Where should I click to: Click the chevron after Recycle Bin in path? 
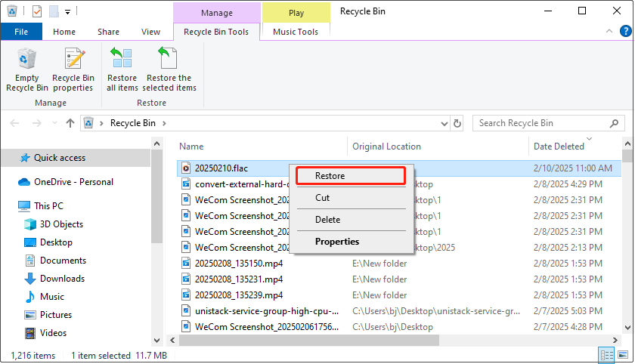(164, 123)
